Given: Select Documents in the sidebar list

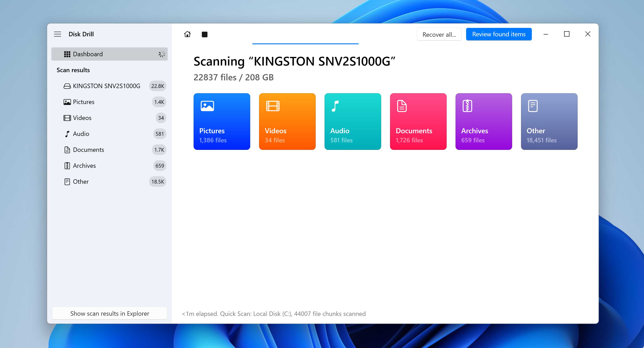Looking at the screenshot, I should pyautogui.click(x=88, y=150).
